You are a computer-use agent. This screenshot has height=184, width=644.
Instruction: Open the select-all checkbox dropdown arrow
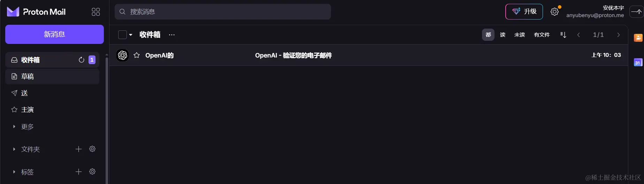click(131, 35)
